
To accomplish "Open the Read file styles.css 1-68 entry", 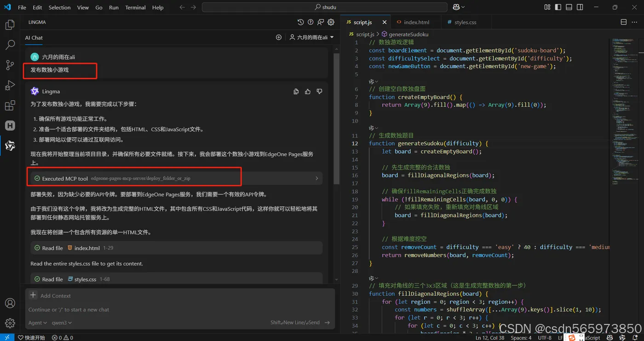I will 177,279.
